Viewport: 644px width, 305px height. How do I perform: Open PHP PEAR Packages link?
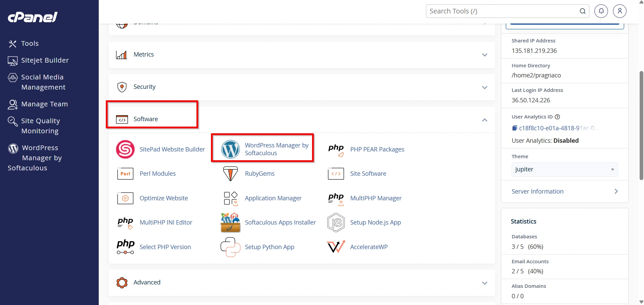pos(377,149)
